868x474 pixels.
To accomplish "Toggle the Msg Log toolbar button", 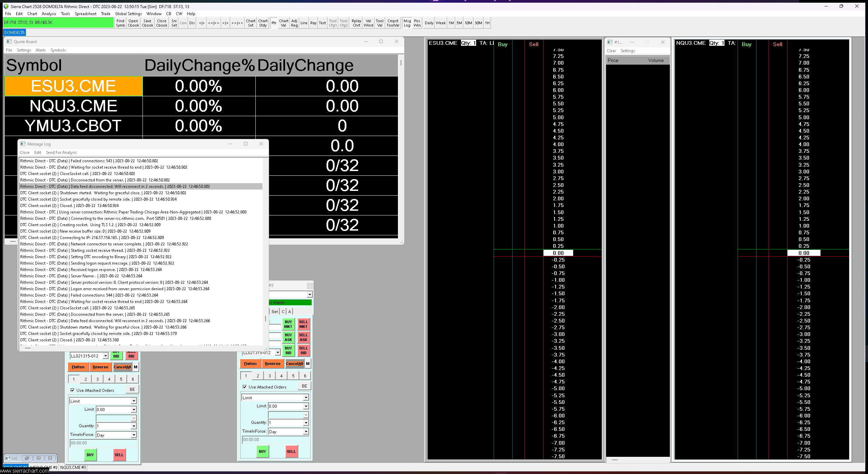I will pyautogui.click(x=407, y=23).
